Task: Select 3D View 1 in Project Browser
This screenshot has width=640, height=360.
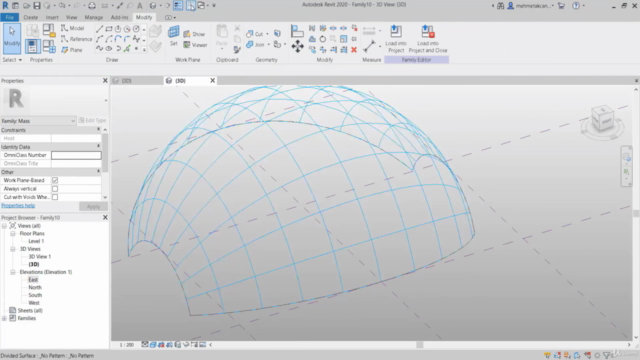Action: point(40,257)
